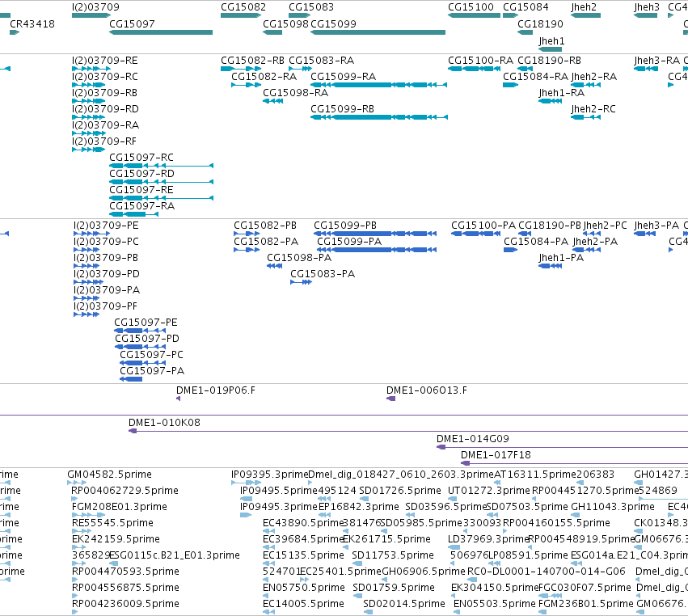Click transcript CG15097-RC
This screenshot has height=616, width=688.
(x=161, y=166)
